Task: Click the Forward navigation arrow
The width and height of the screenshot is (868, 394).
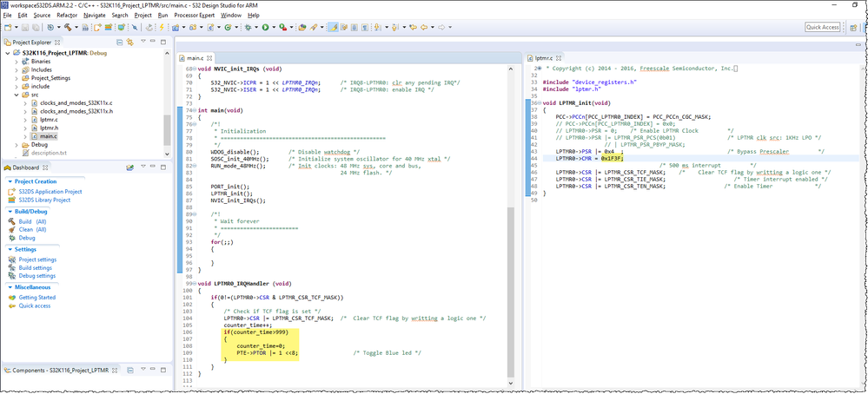Action: pyautogui.click(x=441, y=27)
